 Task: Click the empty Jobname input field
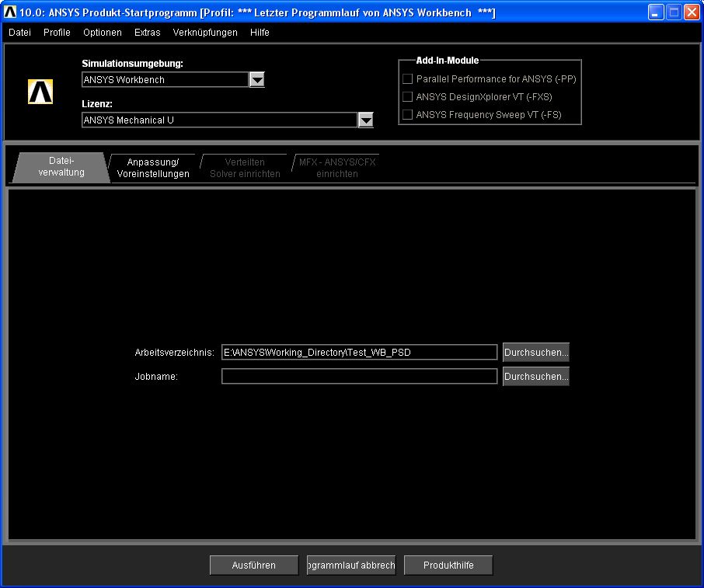tap(359, 377)
